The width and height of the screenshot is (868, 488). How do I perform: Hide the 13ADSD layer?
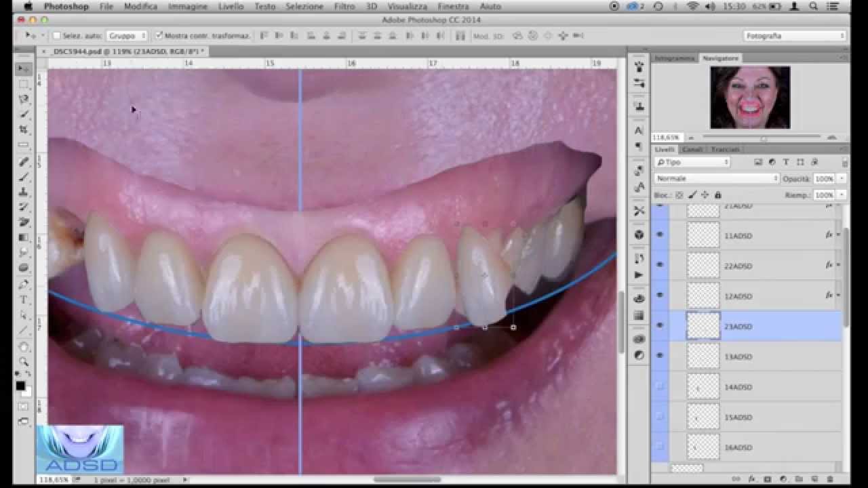click(660, 357)
